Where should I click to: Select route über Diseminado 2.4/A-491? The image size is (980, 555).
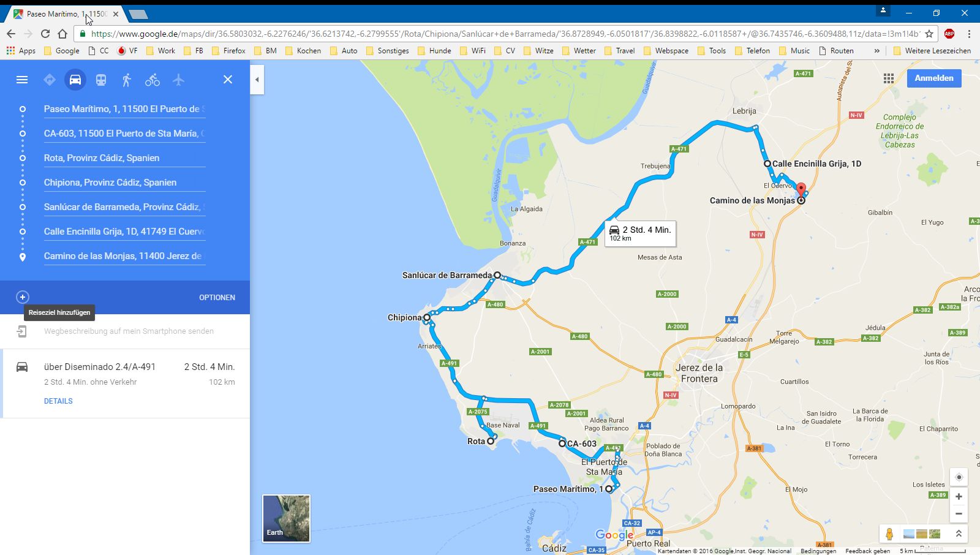(125, 383)
